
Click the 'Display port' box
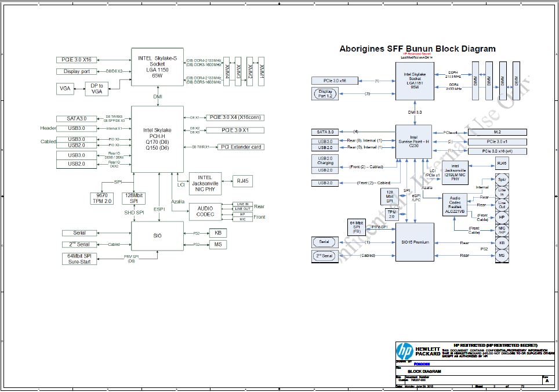point(77,71)
